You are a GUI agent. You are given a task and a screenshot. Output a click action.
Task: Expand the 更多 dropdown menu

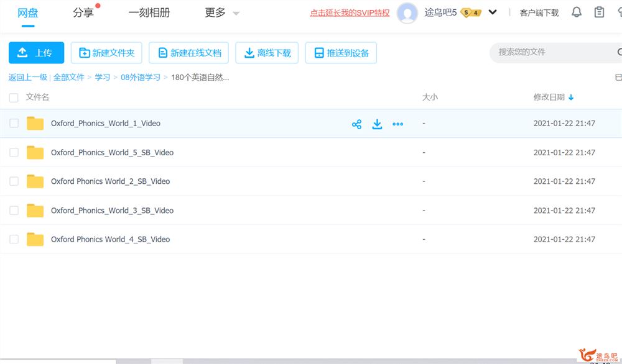tap(222, 12)
